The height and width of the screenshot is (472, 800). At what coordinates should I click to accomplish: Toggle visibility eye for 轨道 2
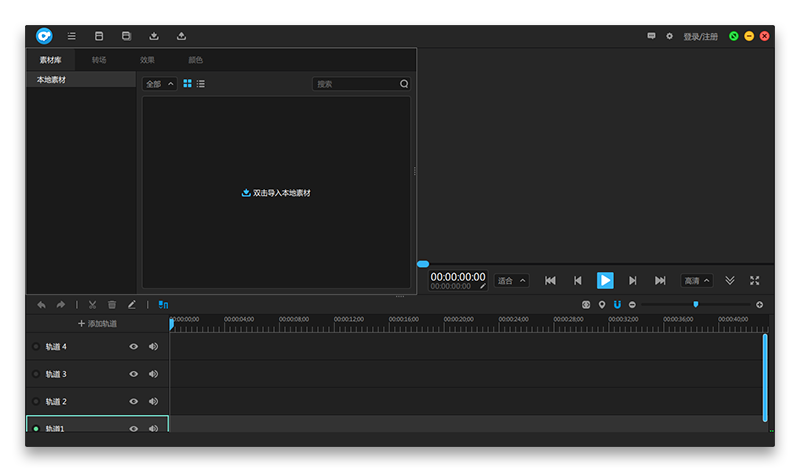click(x=134, y=402)
